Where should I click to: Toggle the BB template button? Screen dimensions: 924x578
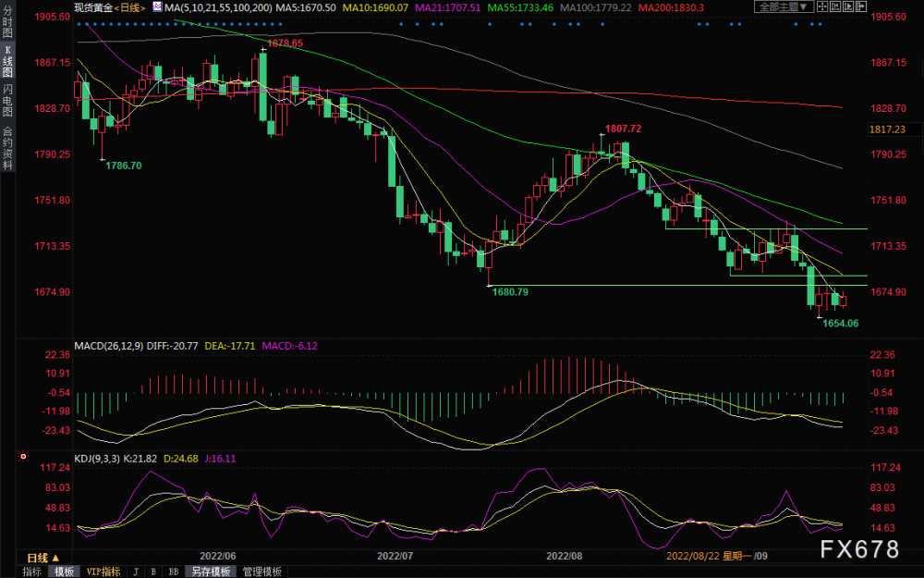click(x=174, y=572)
